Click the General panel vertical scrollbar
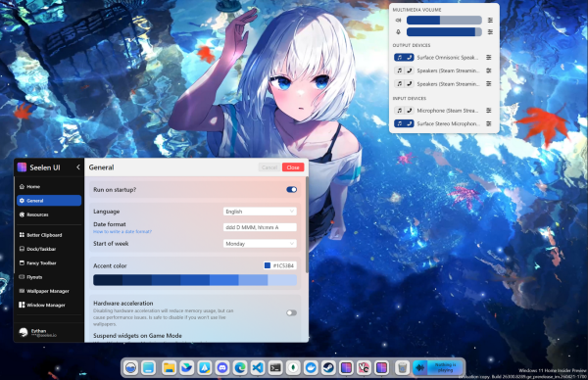Screen dimensions: 588x380 coord(307,225)
